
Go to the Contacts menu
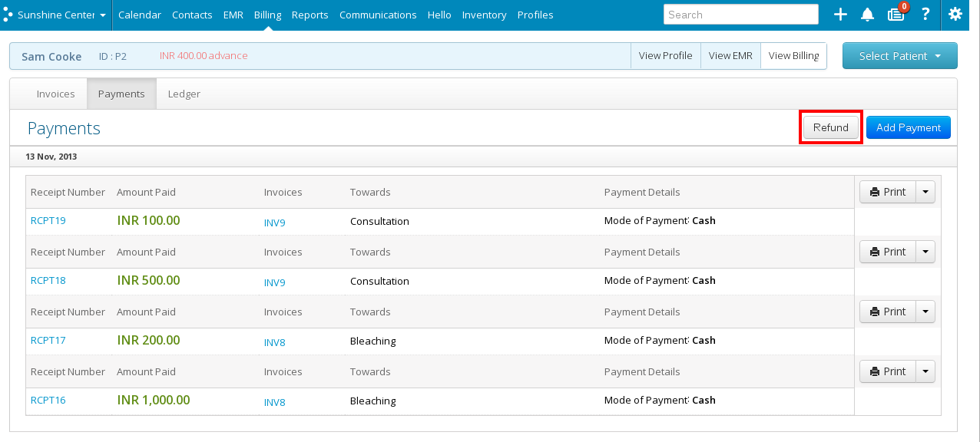click(192, 15)
